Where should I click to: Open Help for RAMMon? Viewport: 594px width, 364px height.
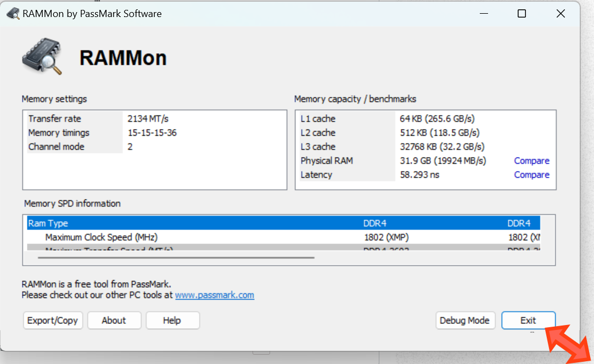click(172, 321)
